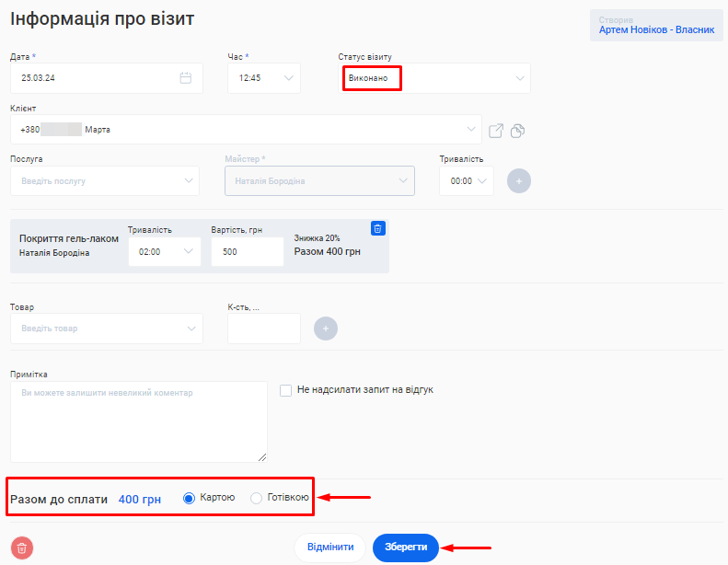Open the calendar date picker icon

click(x=185, y=78)
